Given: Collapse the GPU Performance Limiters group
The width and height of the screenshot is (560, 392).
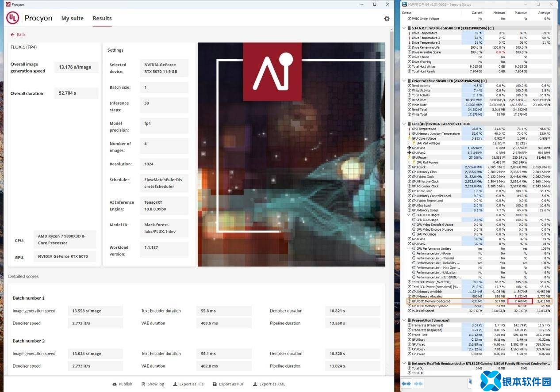Looking at the screenshot, I should (x=409, y=248).
